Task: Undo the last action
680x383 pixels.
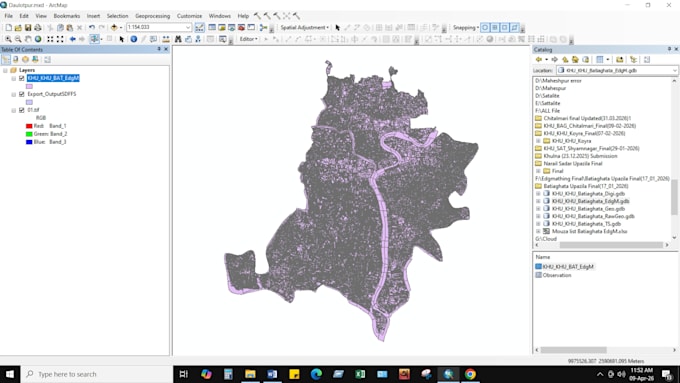Action: tap(92, 27)
